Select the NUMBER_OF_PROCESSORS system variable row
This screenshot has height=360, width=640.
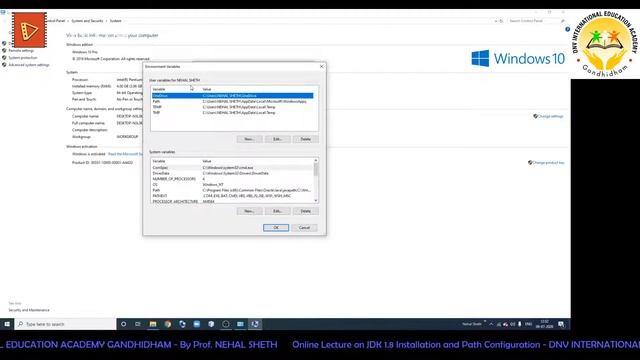click(232, 179)
